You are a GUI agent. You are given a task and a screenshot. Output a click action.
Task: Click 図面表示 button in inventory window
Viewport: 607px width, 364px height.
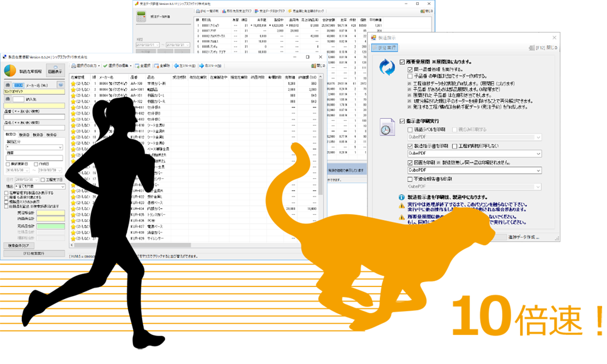55,70
